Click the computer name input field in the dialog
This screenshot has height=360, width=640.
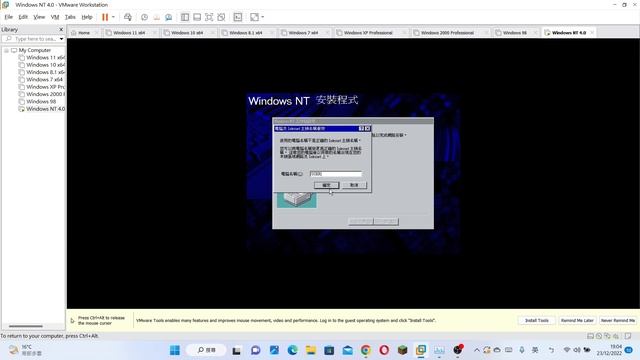336,174
